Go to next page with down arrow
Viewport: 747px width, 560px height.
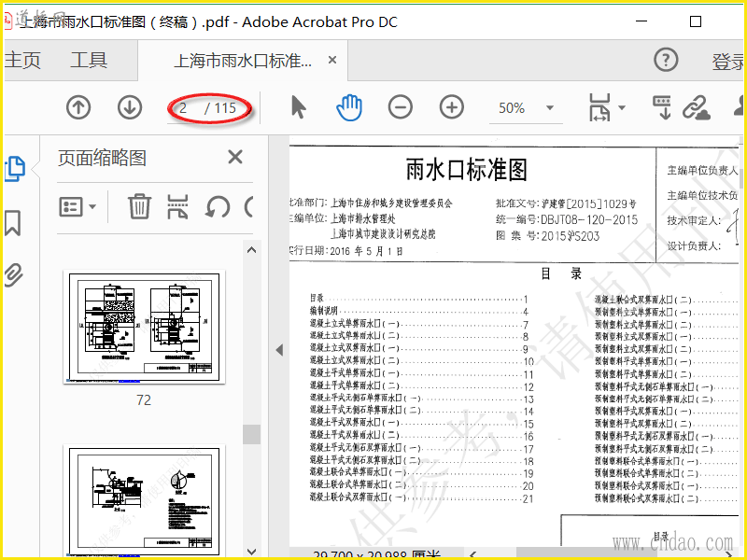pos(130,107)
